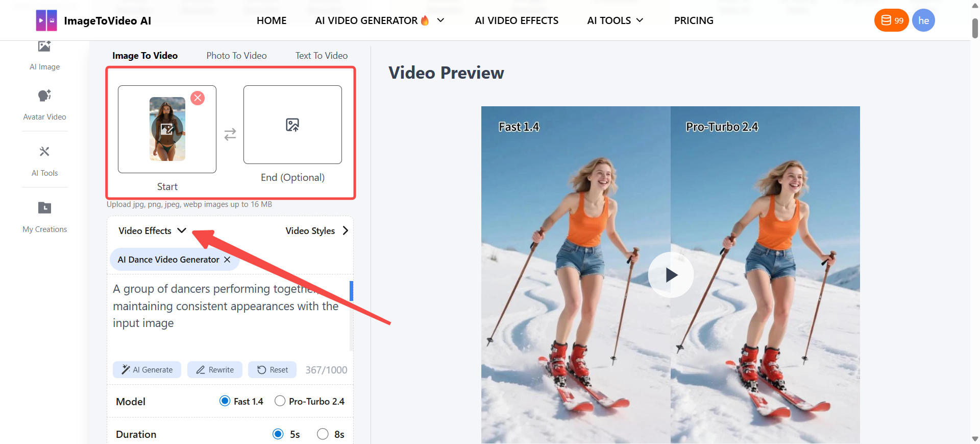Image resolution: width=980 pixels, height=444 pixels.
Task: Play the video preview
Action: click(671, 275)
